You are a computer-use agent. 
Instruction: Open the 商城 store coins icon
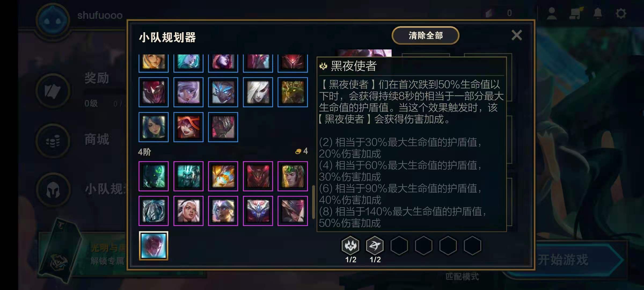pos(53,141)
